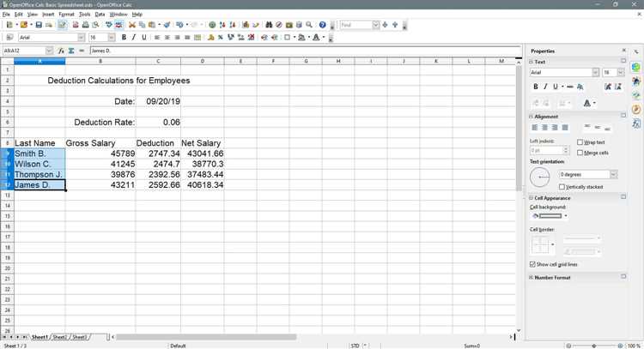Screen dimensions: 644x349
Task: Uncheck Show cell grid lines
Action: pyautogui.click(x=532, y=264)
